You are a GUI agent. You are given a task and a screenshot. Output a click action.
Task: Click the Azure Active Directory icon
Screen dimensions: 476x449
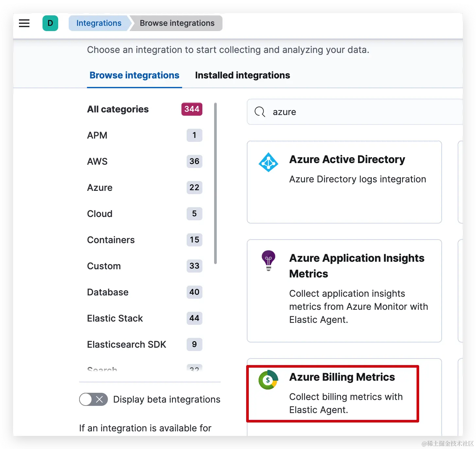click(268, 162)
